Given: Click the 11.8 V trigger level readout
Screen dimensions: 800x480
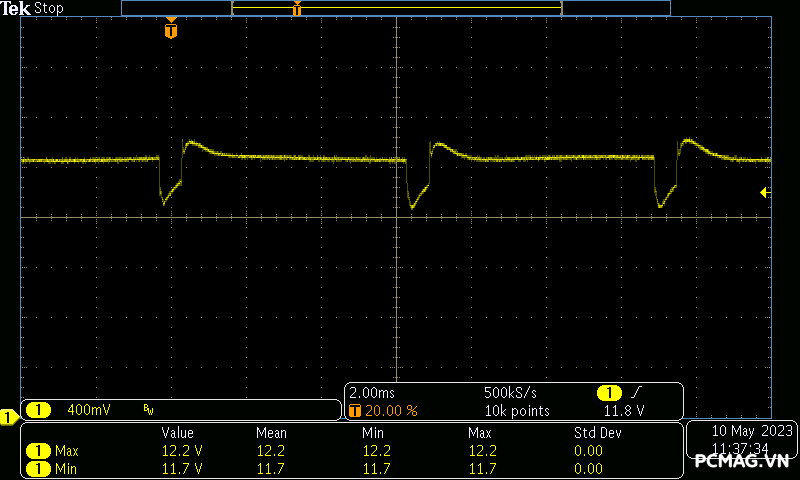Looking at the screenshot, I should (624, 410).
